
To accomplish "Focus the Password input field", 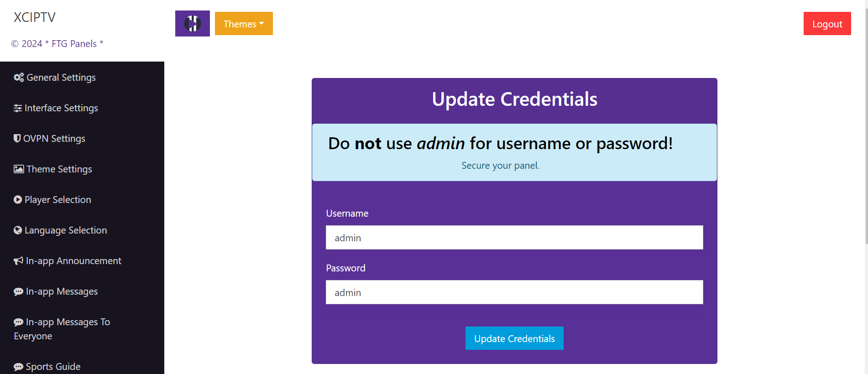I will (x=514, y=292).
